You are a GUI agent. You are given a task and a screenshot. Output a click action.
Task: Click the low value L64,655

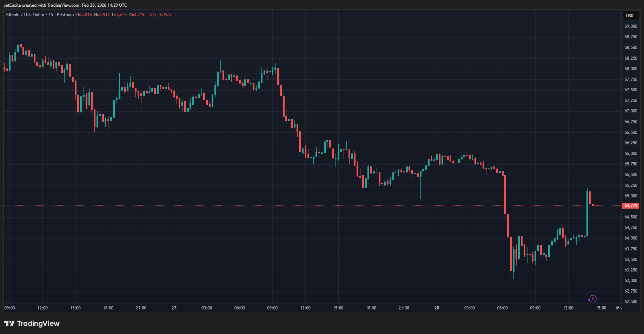tap(119, 15)
